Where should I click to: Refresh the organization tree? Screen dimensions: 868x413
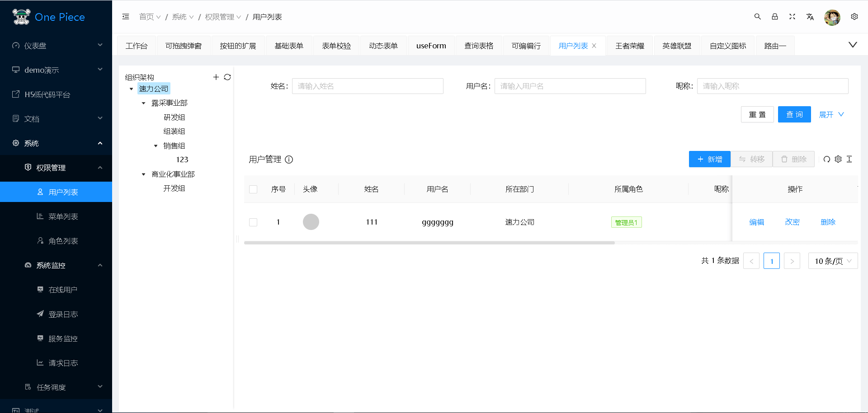[227, 77]
